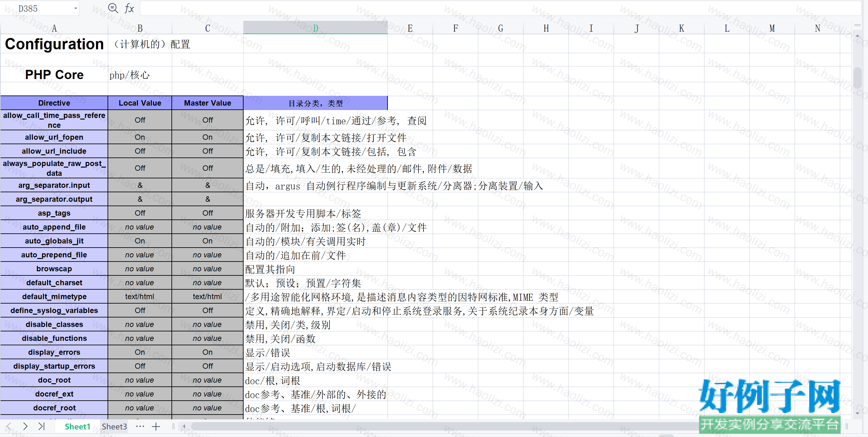Select the display_errors cell

(x=54, y=352)
